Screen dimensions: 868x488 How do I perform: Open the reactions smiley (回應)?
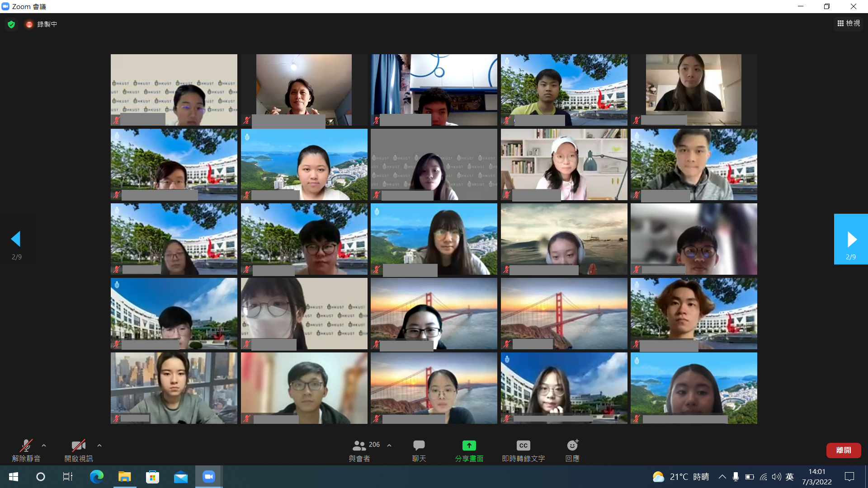click(572, 446)
